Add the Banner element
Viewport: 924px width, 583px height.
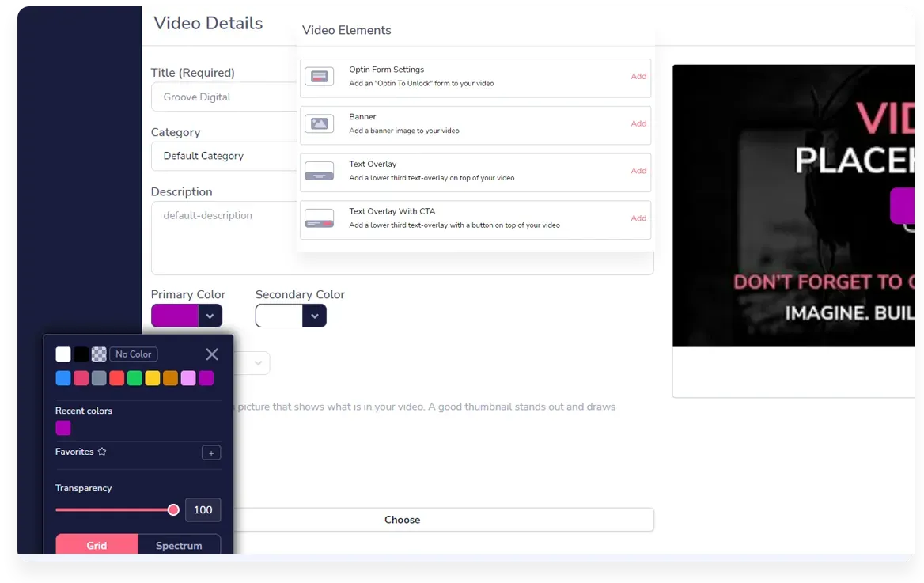coord(638,124)
